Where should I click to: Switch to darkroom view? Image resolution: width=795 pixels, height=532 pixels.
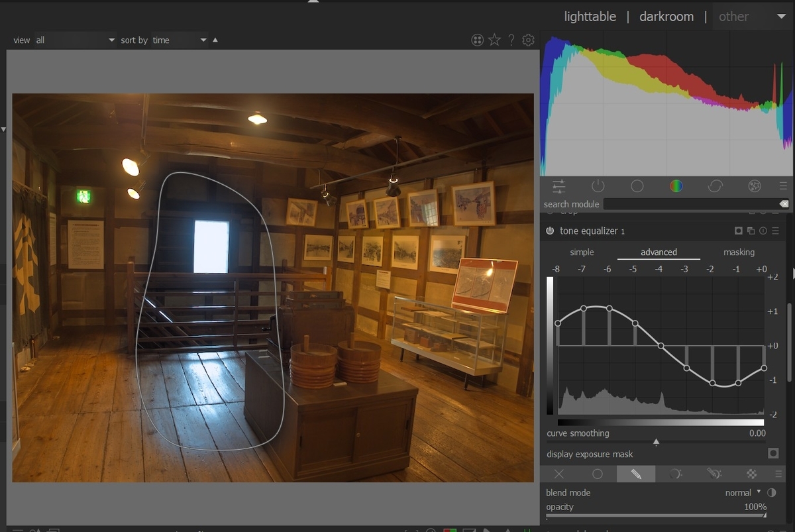tap(666, 17)
